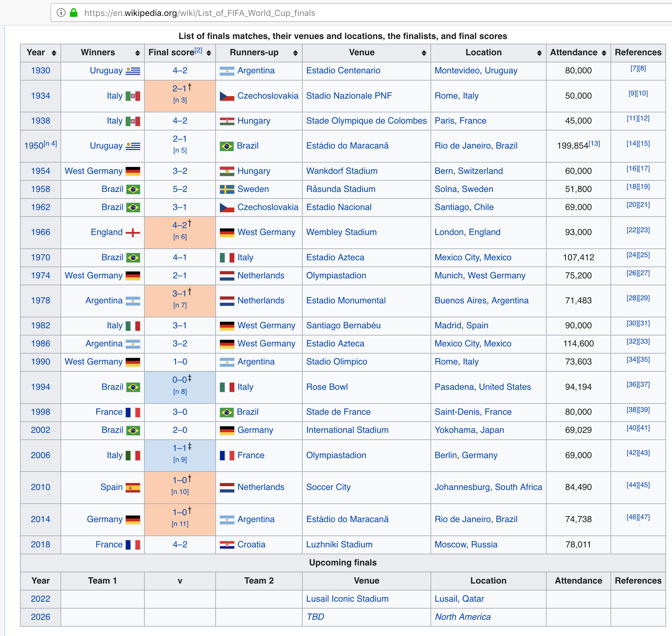672x636 pixels.
Task: Open the North America location link
Action: click(463, 617)
